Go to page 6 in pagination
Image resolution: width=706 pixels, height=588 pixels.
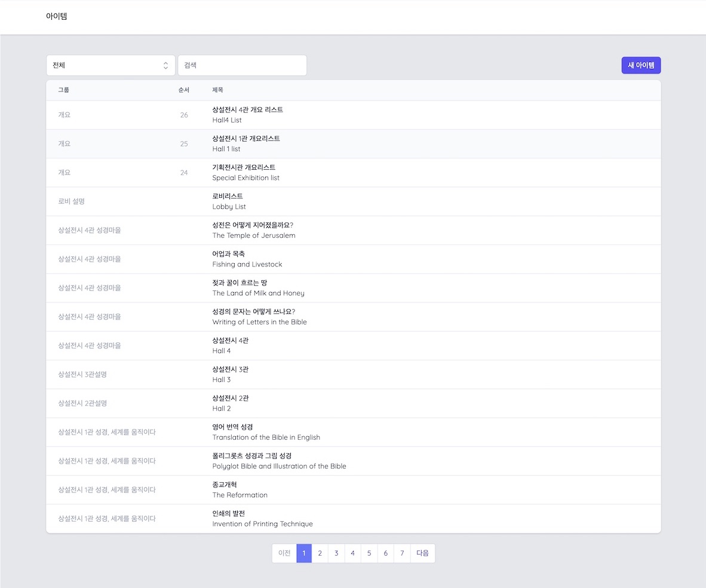pos(385,553)
